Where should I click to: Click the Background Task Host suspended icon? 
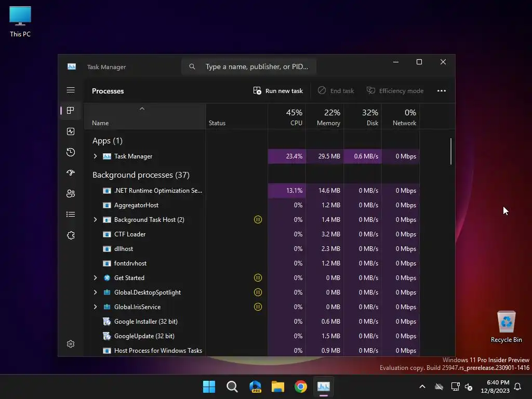tap(258, 220)
